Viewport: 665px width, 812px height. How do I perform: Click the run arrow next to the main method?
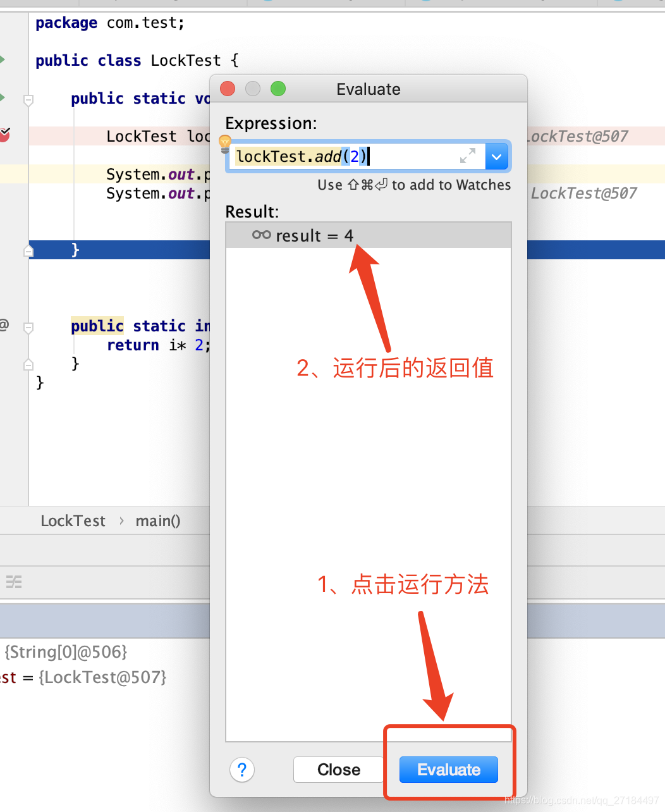click(3, 98)
